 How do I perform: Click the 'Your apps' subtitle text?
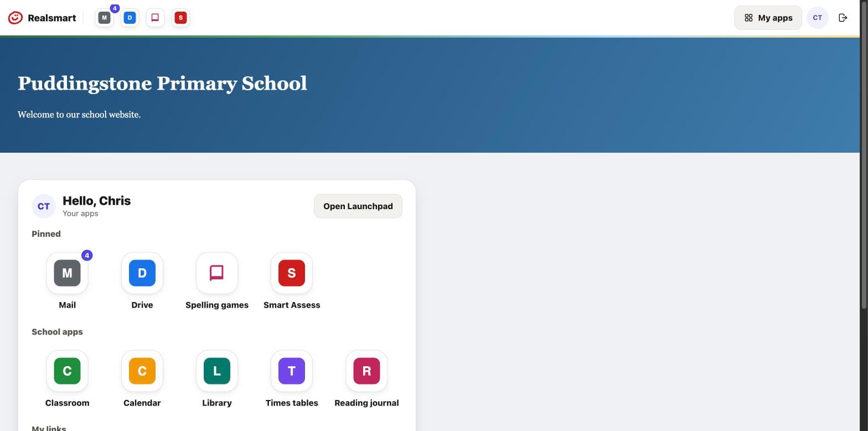(80, 214)
